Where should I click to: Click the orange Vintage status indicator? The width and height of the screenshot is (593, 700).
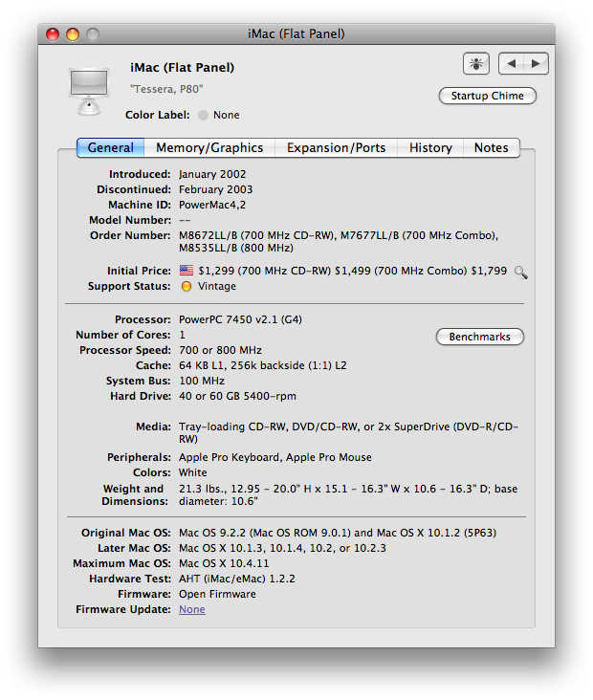click(187, 286)
